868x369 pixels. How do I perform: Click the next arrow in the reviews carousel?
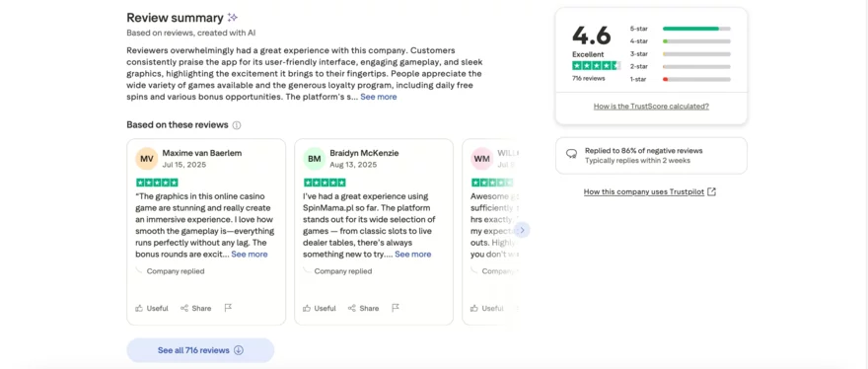coord(522,229)
